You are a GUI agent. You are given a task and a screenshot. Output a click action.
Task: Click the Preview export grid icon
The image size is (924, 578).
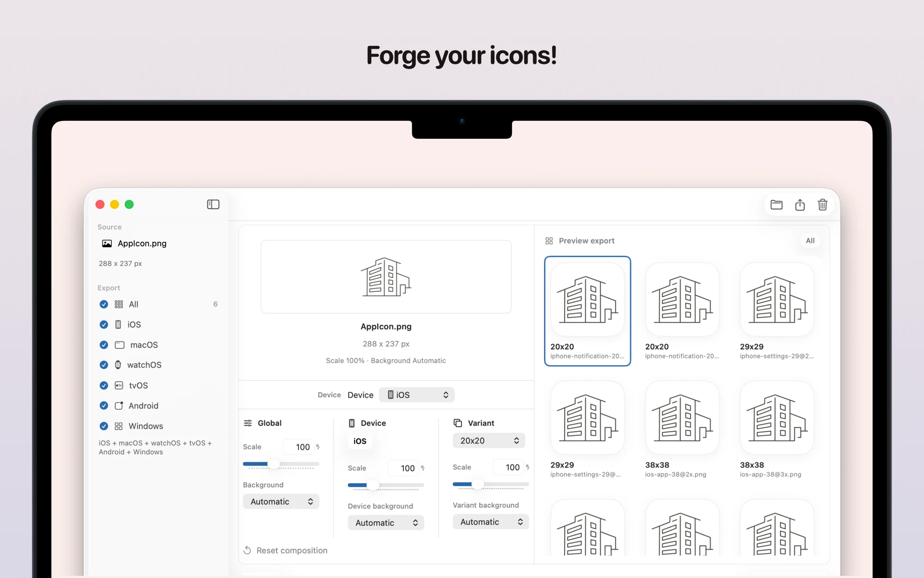click(x=549, y=241)
